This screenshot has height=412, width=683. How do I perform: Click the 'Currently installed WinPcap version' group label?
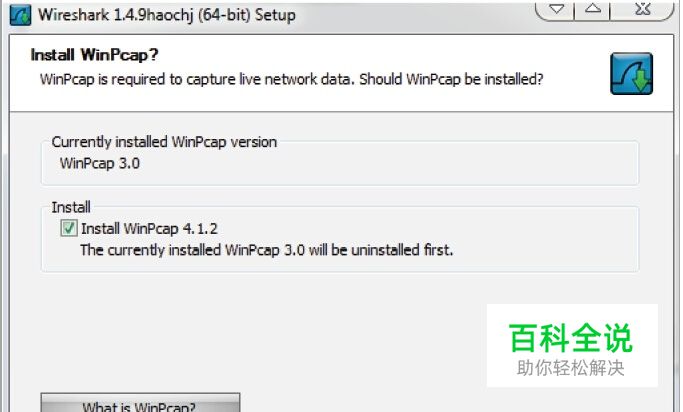tap(164, 142)
